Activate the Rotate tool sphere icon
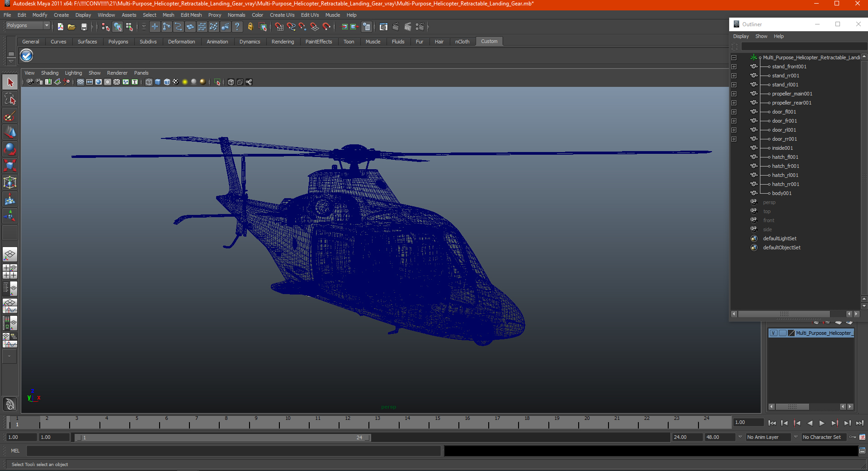868x471 pixels. tap(10, 149)
